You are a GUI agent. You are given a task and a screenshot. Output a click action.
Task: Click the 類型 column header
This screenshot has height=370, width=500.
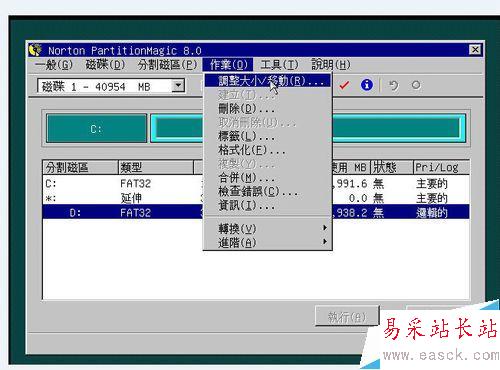tap(156, 167)
